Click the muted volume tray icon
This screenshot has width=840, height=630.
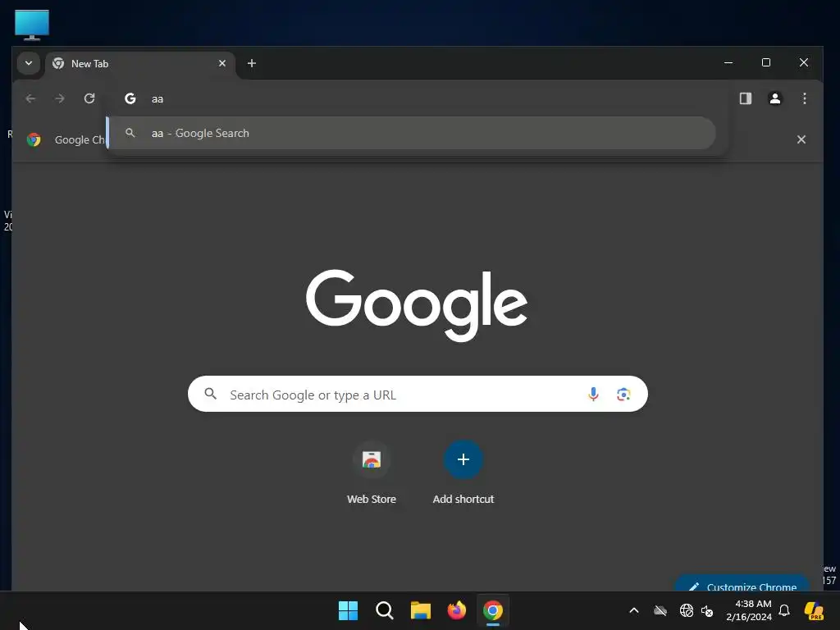pos(707,610)
